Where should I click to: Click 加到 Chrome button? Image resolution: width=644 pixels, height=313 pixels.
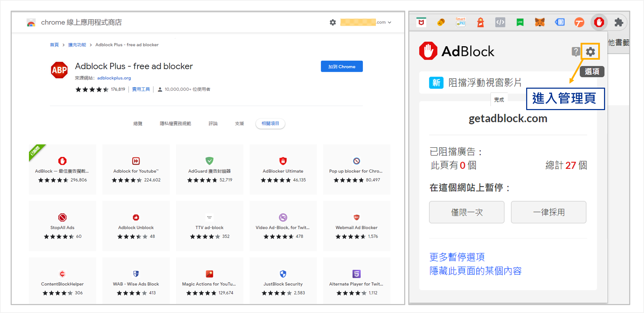pyautogui.click(x=341, y=66)
